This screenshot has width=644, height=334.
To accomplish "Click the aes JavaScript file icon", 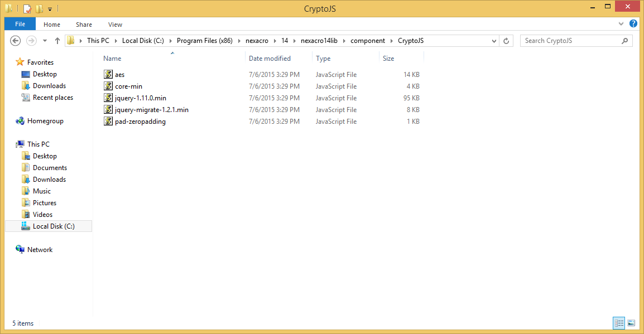I will click(108, 74).
